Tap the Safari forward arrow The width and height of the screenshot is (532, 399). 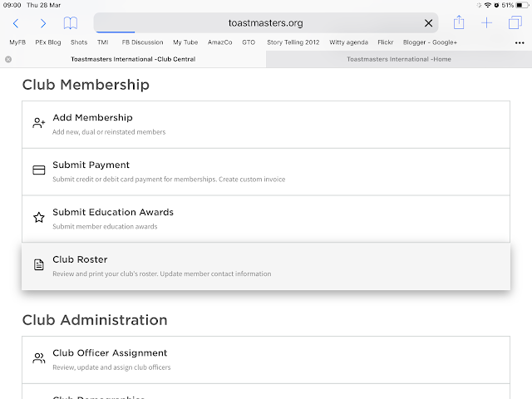tap(43, 23)
